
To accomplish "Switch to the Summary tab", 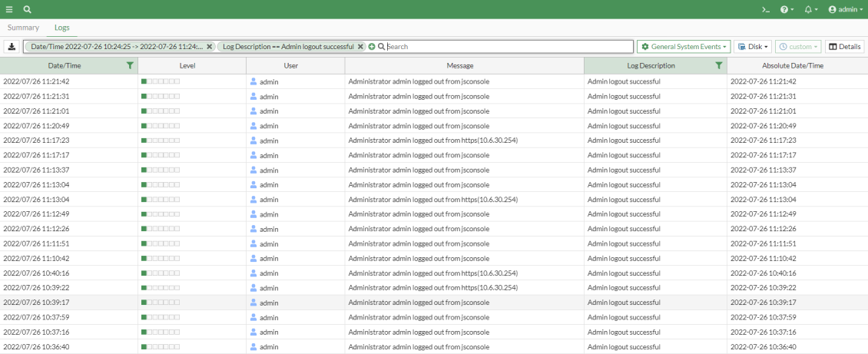I will (x=23, y=28).
